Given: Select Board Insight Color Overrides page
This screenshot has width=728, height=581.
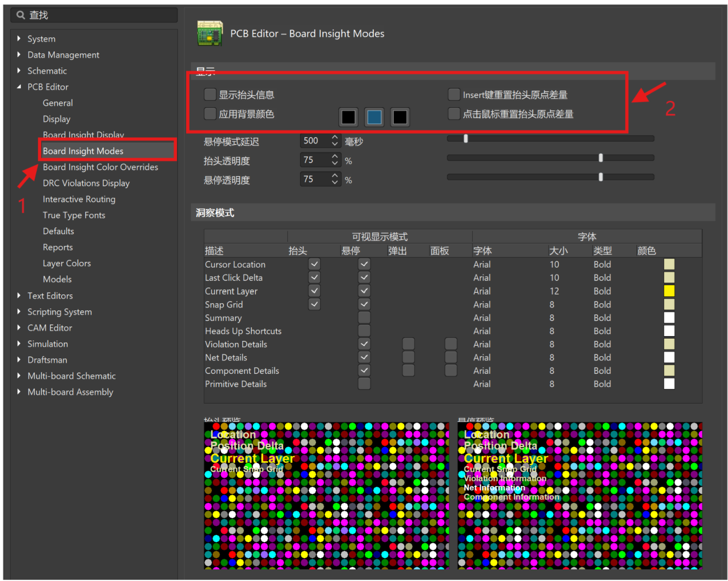Looking at the screenshot, I should tap(100, 167).
